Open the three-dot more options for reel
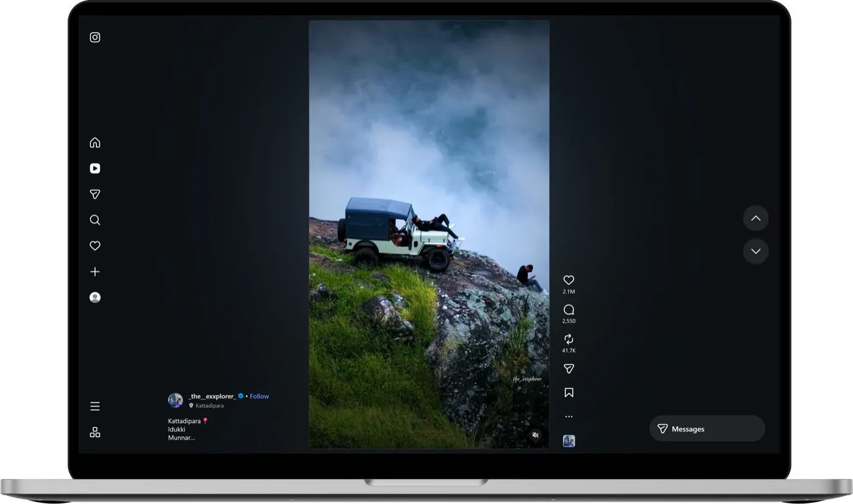This screenshot has height=504, width=853. [568, 417]
